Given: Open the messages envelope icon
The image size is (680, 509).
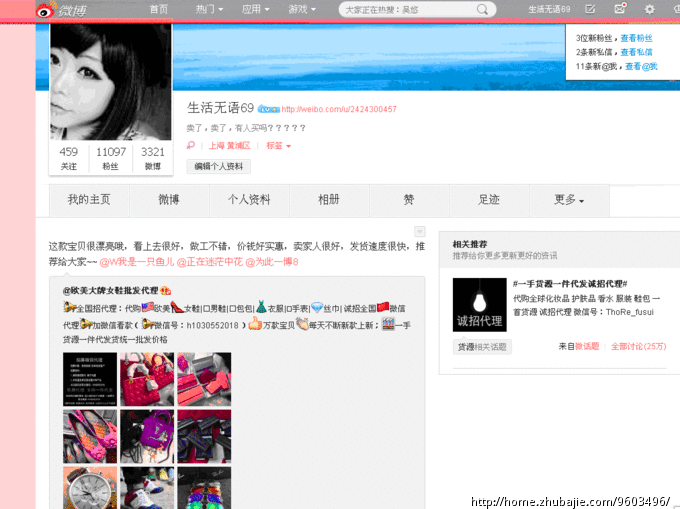Looking at the screenshot, I should [x=620, y=9].
